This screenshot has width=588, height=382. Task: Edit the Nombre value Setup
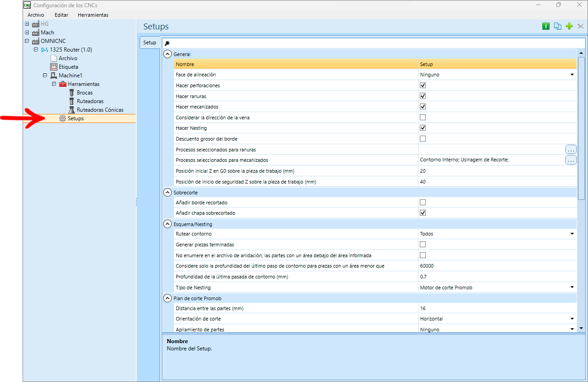click(497, 64)
